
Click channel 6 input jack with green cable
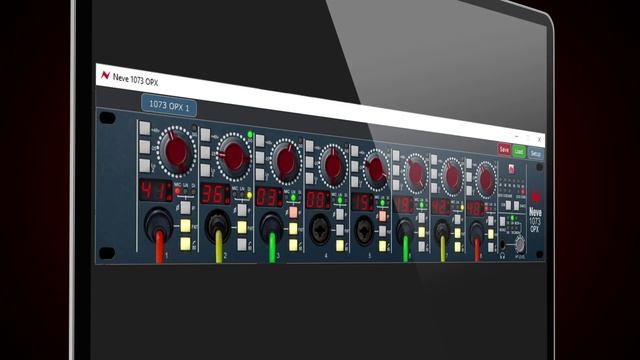pyautogui.click(x=405, y=233)
